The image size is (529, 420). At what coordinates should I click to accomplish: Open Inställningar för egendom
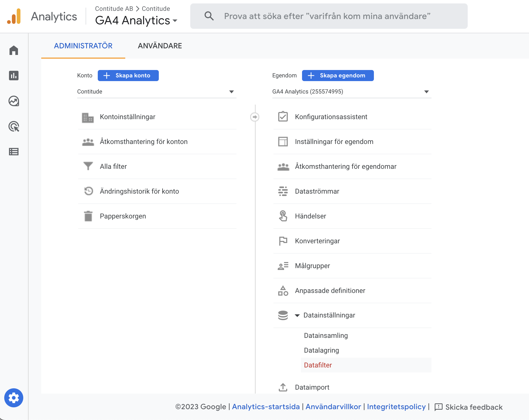[x=352, y=142]
